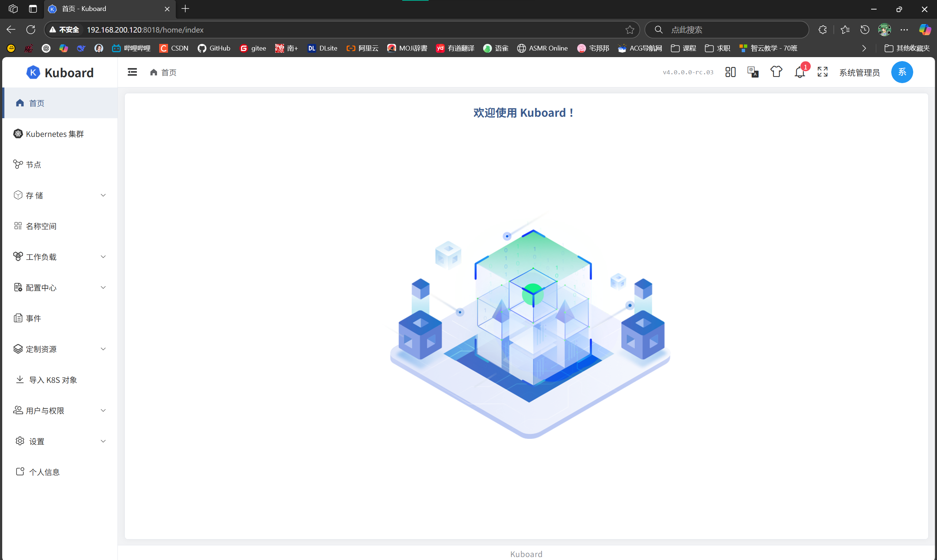The image size is (937, 560).
Task: Open 名称空间 menu item
Action: pyautogui.click(x=60, y=226)
